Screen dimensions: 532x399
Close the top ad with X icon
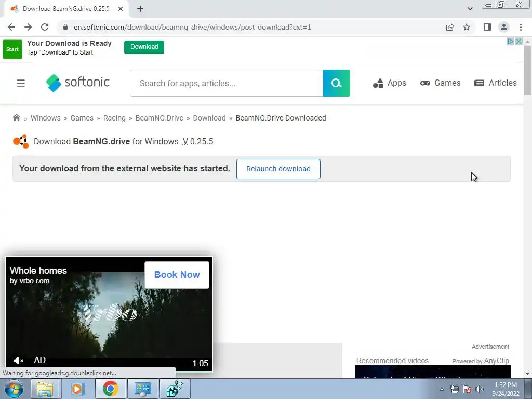coord(519,41)
